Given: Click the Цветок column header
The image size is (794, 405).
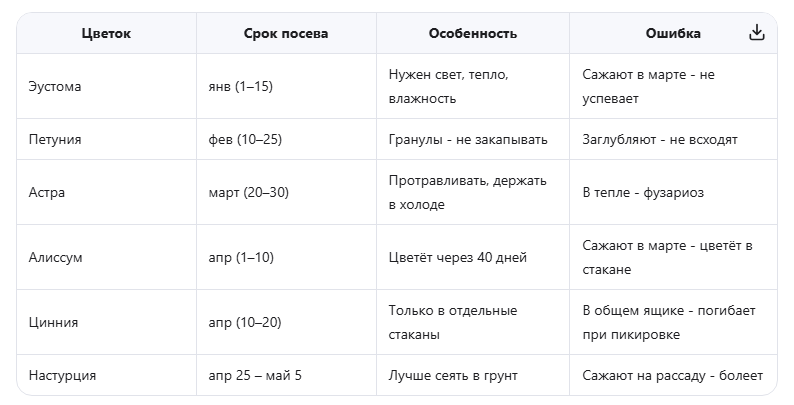Looking at the screenshot, I should pos(106,33).
